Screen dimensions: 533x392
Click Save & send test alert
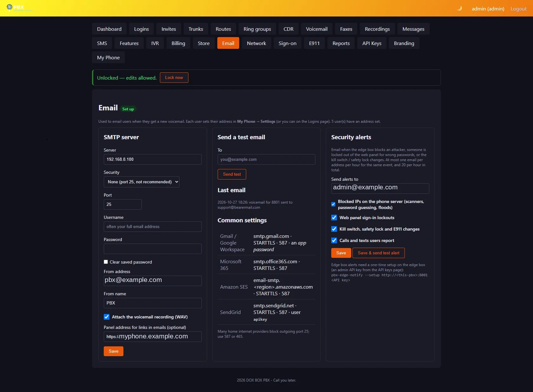tap(378, 253)
